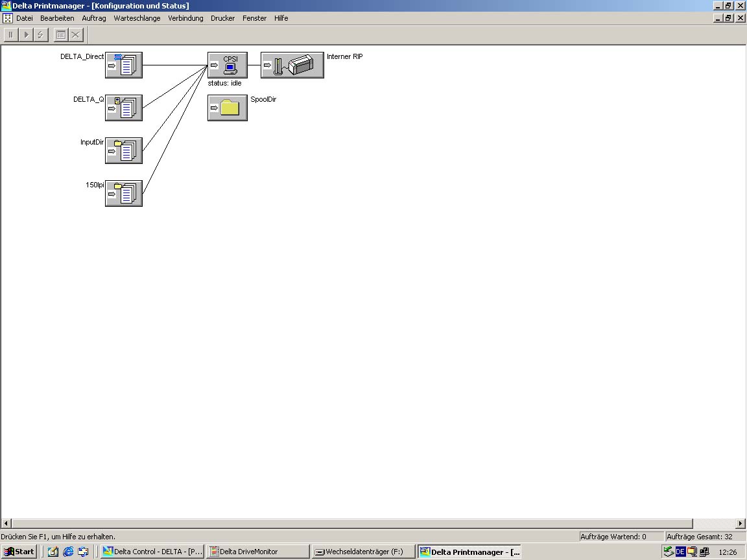Screen dimensions: 747x560
Task: Click the Aufträge Gesamt status field
Action: (705, 537)
